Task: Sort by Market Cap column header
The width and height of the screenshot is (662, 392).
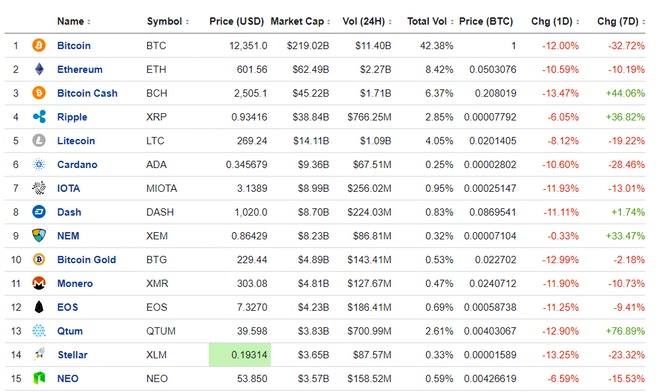Action: click(300, 22)
